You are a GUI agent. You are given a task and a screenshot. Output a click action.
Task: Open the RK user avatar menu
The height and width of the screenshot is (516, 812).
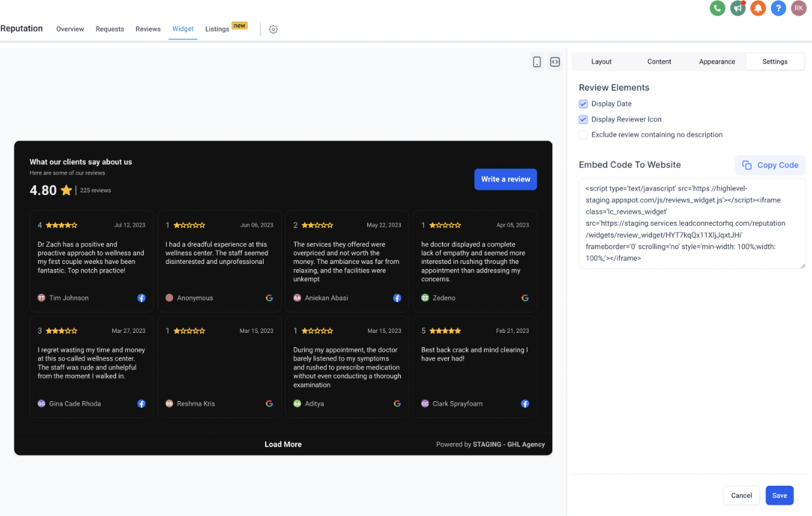(x=798, y=9)
